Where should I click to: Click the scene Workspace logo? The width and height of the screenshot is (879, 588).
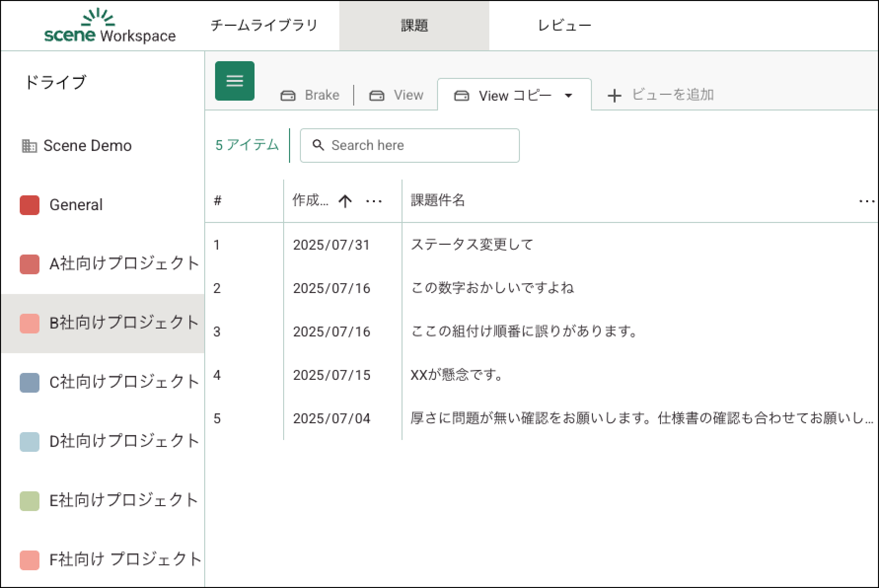pos(110,26)
